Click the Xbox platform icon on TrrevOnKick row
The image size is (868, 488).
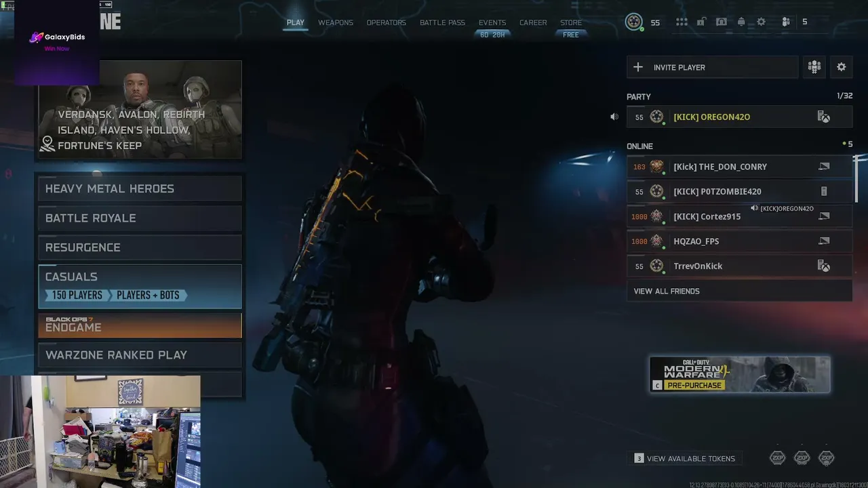(x=824, y=266)
